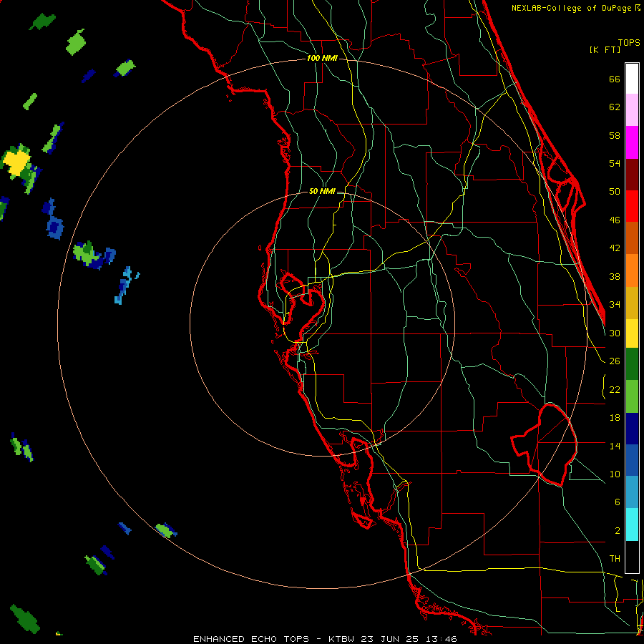Click the 30 value on the legend
This screenshot has height=644, width=644.
click(x=615, y=333)
